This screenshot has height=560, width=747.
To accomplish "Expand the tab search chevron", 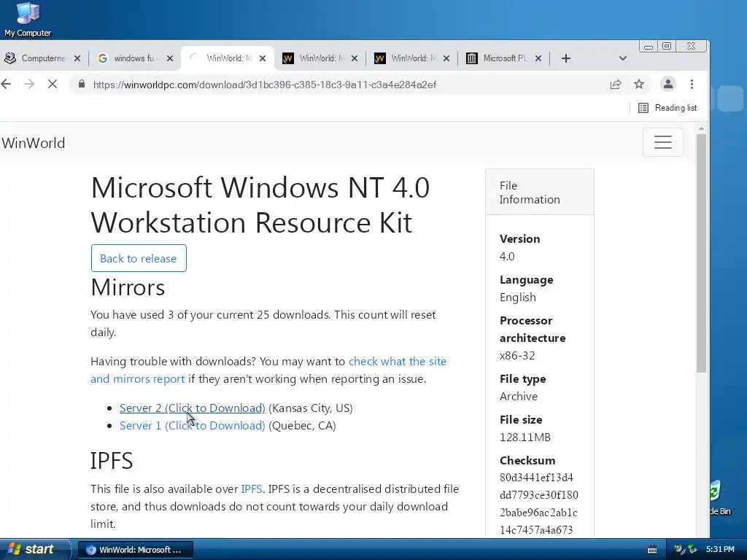I will (x=623, y=58).
